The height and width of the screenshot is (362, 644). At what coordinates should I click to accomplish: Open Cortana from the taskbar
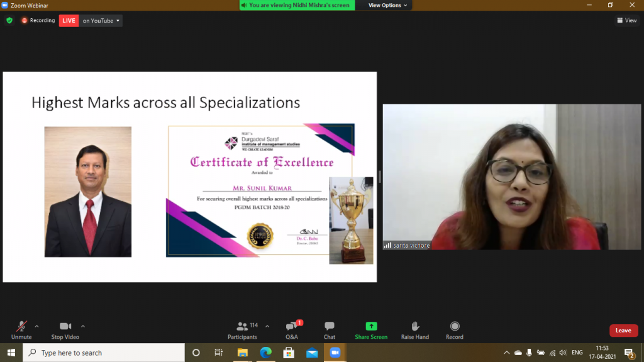196,353
